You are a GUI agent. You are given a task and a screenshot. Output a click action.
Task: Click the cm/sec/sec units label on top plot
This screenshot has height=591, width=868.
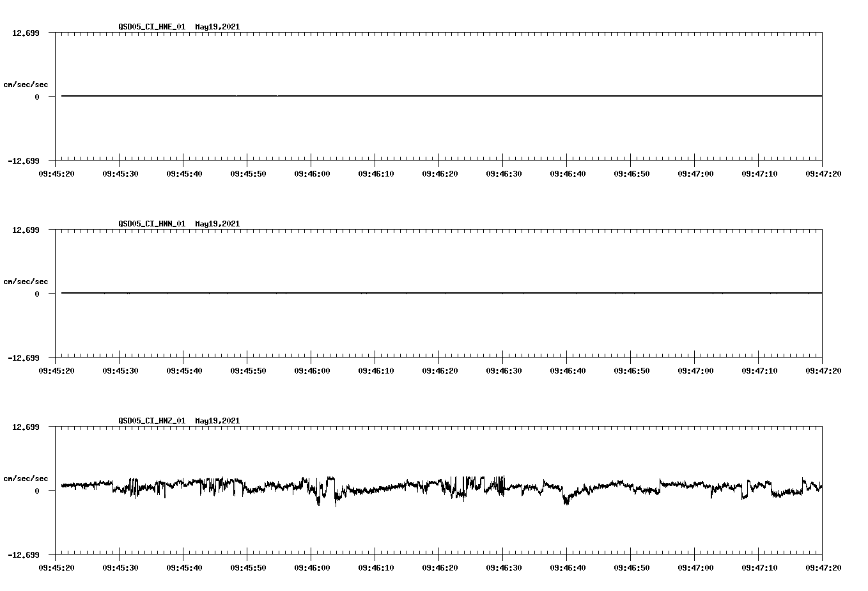coord(26,84)
